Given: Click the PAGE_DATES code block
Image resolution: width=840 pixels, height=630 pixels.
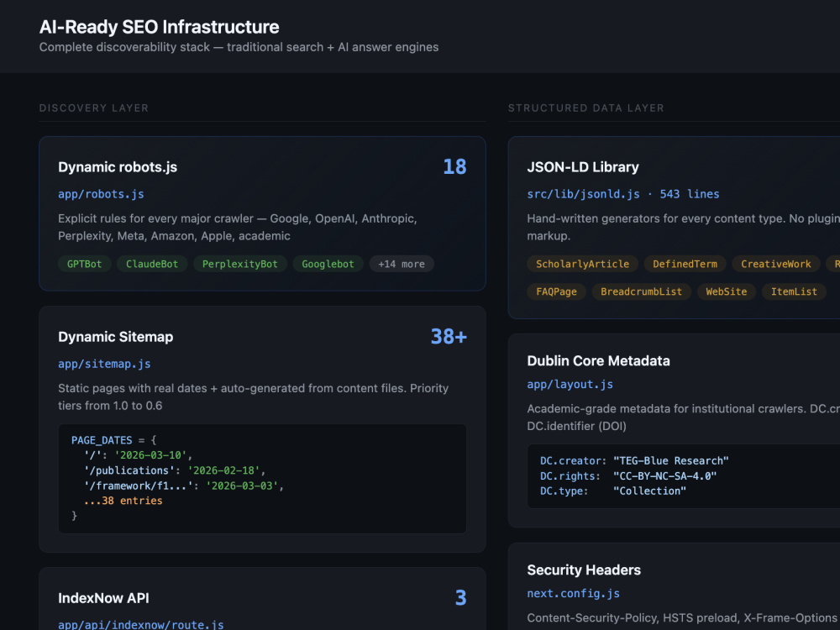Looking at the screenshot, I should [262, 479].
